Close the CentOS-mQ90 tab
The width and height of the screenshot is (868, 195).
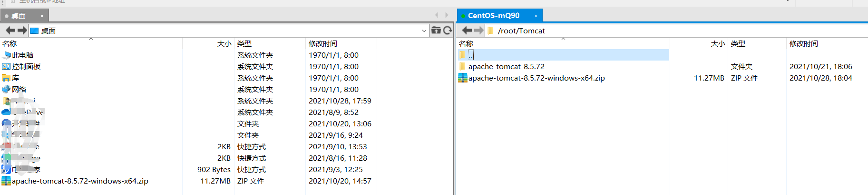click(x=536, y=16)
